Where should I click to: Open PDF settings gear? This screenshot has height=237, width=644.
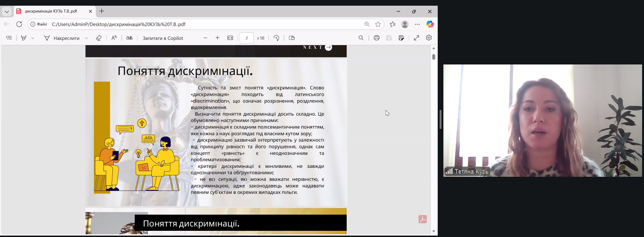pyautogui.click(x=429, y=38)
